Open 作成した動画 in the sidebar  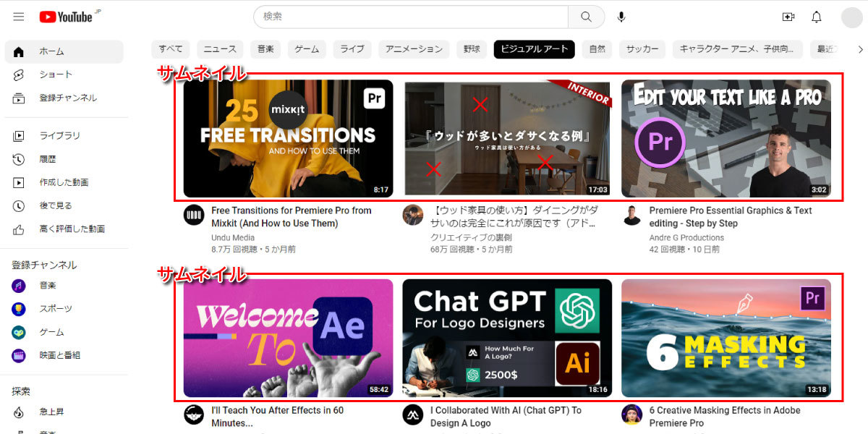coord(64,182)
